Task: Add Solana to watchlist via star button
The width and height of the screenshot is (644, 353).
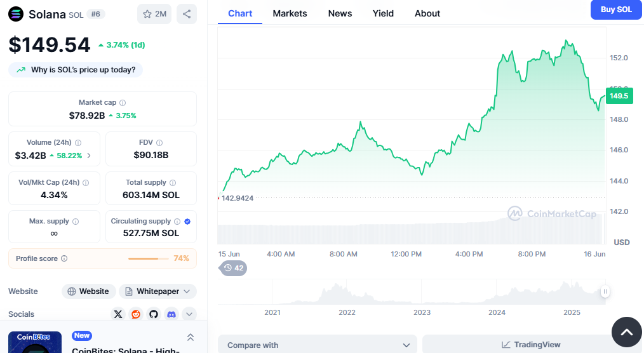Action: (x=154, y=14)
